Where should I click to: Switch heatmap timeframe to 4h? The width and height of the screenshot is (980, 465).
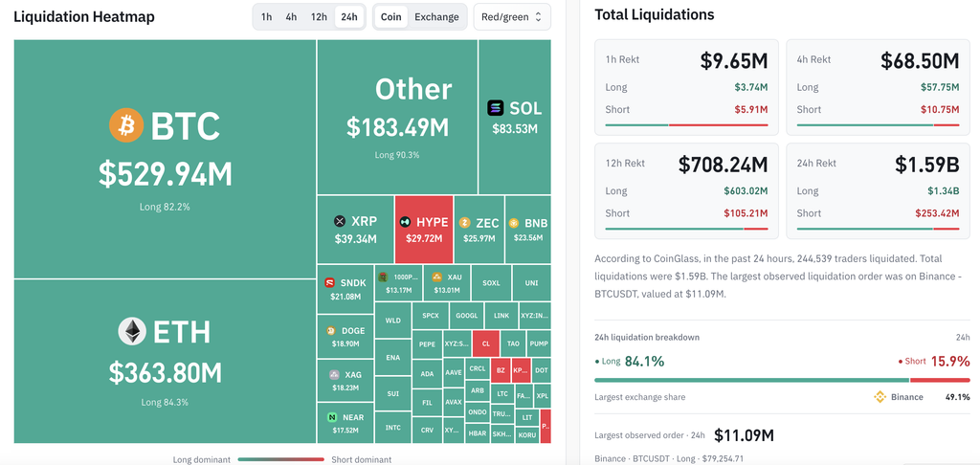pos(291,17)
